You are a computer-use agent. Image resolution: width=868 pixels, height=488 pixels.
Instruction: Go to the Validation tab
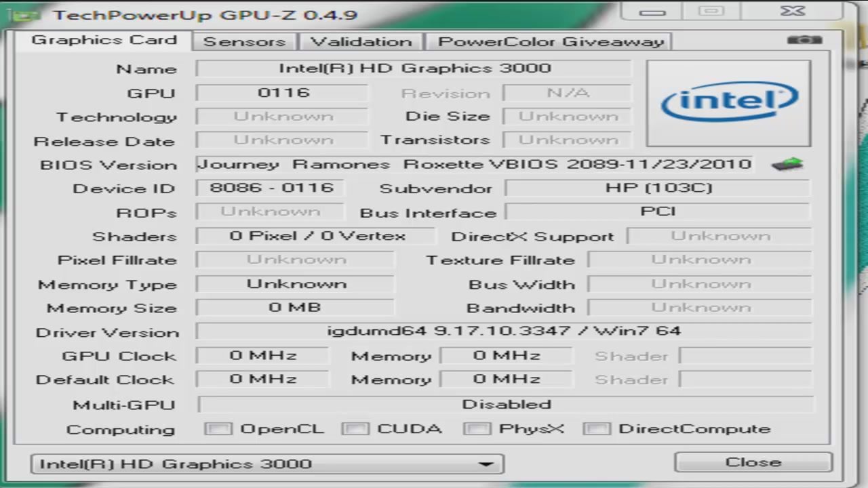[x=361, y=41]
